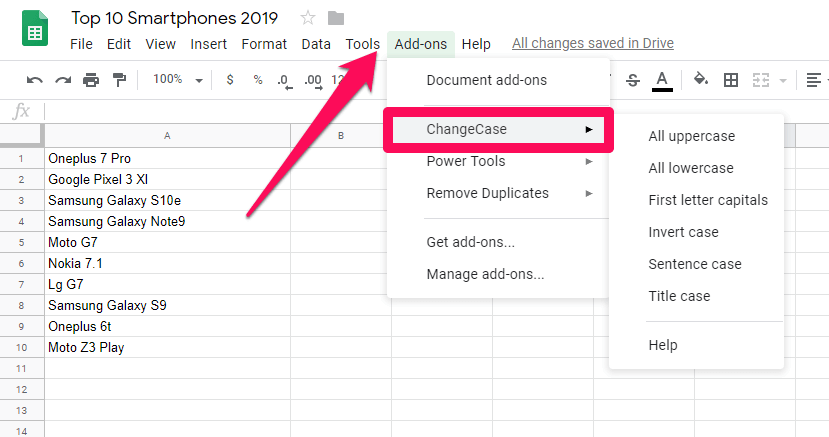Undo the last action

(x=34, y=80)
